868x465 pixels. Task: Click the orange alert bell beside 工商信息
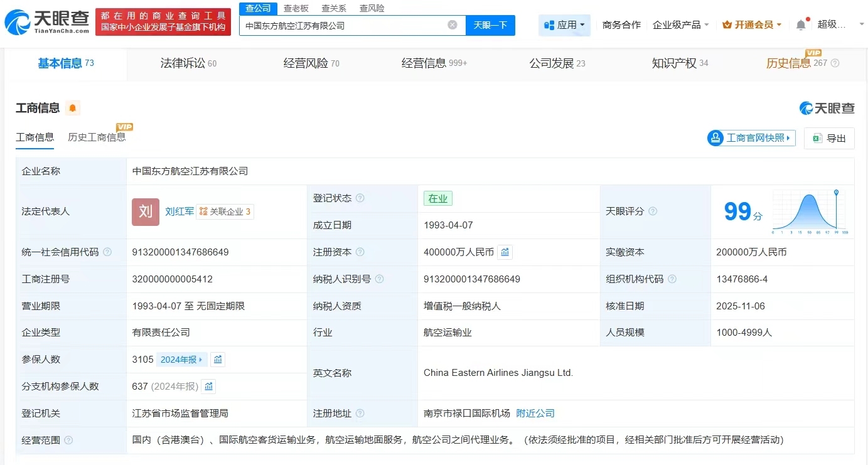73,108
